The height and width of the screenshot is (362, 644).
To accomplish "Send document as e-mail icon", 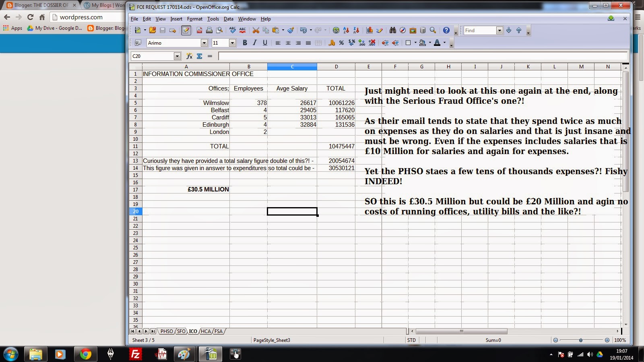I will (x=173, y=31).
